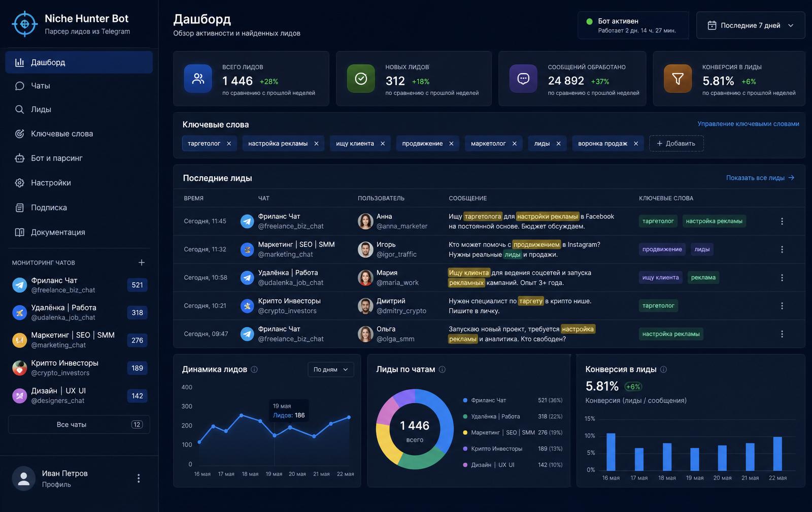812x512 pixels.
Task: Open the three-dot menu for Анна's lead row
Action: tap(782, 221)
